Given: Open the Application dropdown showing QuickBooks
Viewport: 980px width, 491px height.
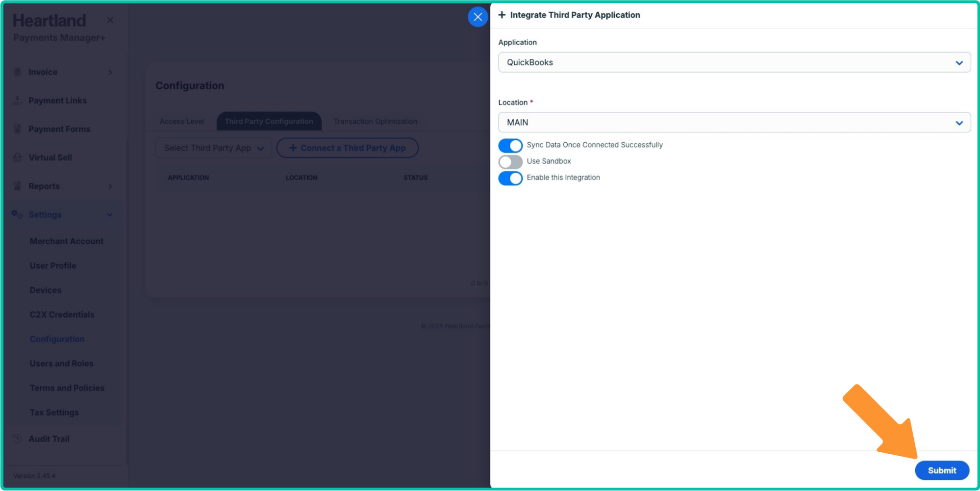Looking at the screenshot, I should click(x=734, y=62).
